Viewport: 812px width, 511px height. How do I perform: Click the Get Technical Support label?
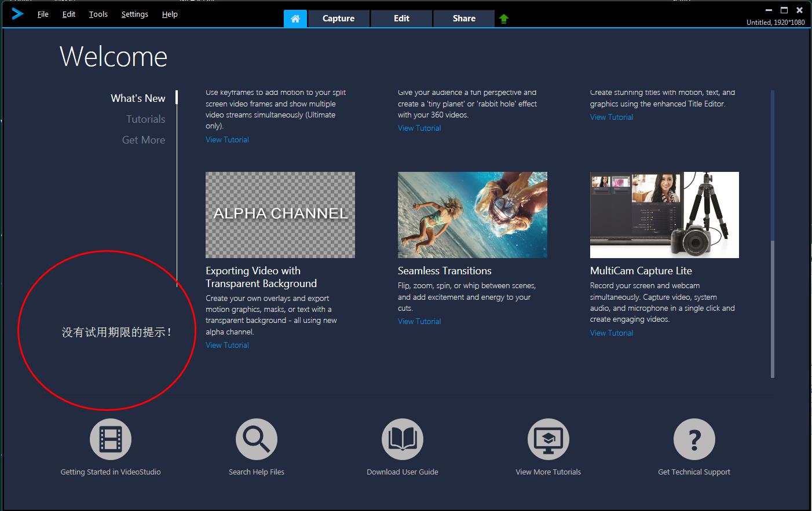coord(694,472)
